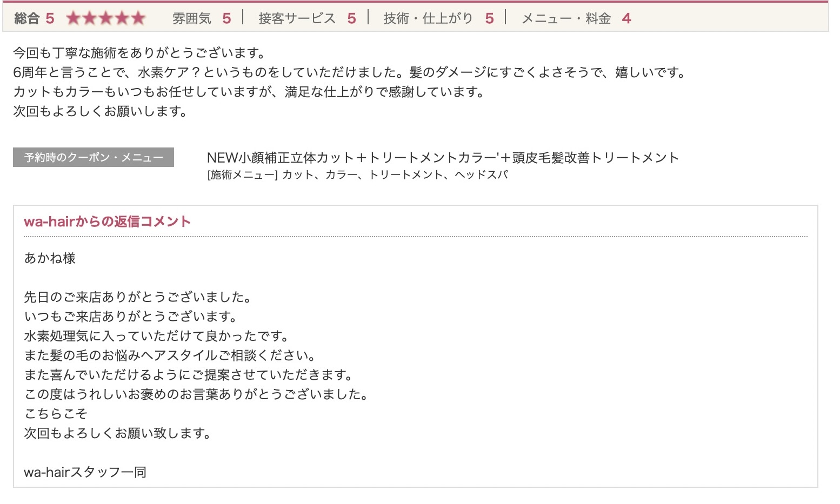Click the reply line 先日のご来店ありがとうございました
Screen dimensions: 840x504
point(138,297)
